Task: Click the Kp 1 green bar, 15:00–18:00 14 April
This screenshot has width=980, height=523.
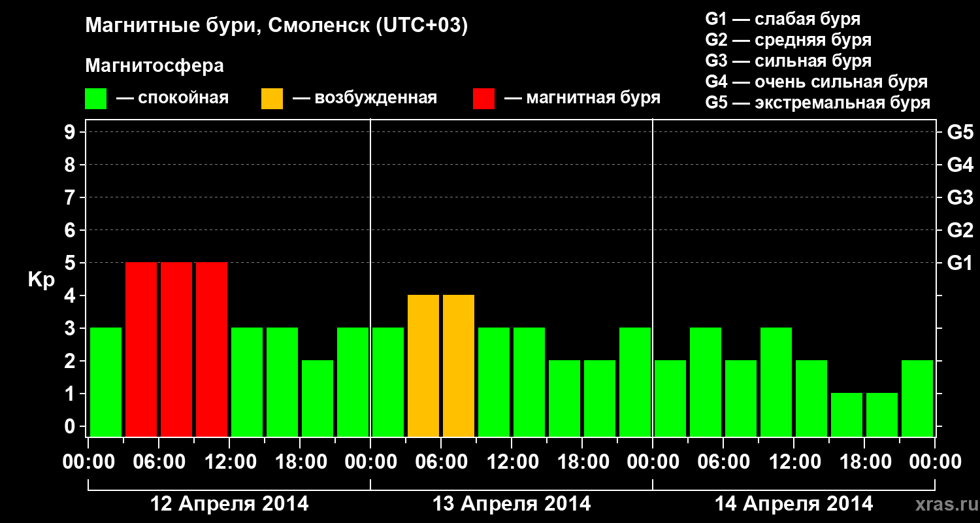Action: [847, 414]
